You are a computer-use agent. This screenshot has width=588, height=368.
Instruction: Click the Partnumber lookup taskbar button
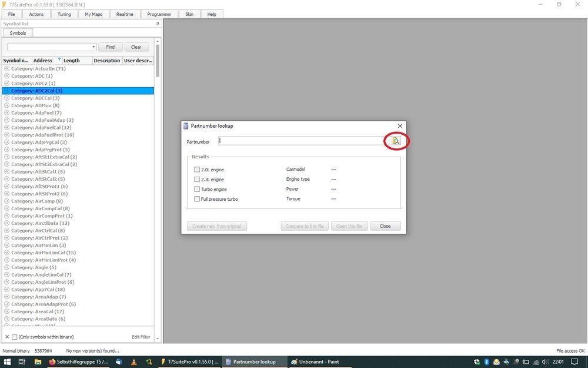pyautogui.click(x=255, y=362)
